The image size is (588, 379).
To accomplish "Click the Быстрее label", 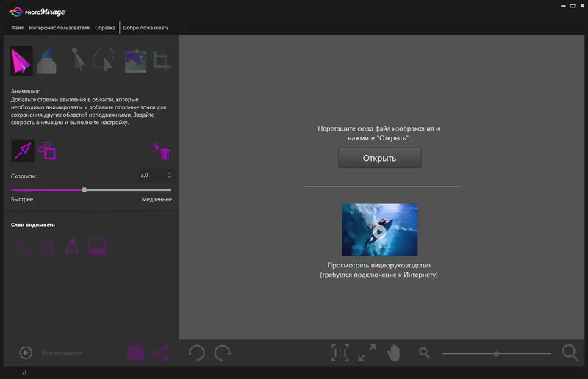I will [x=22, y=199].
